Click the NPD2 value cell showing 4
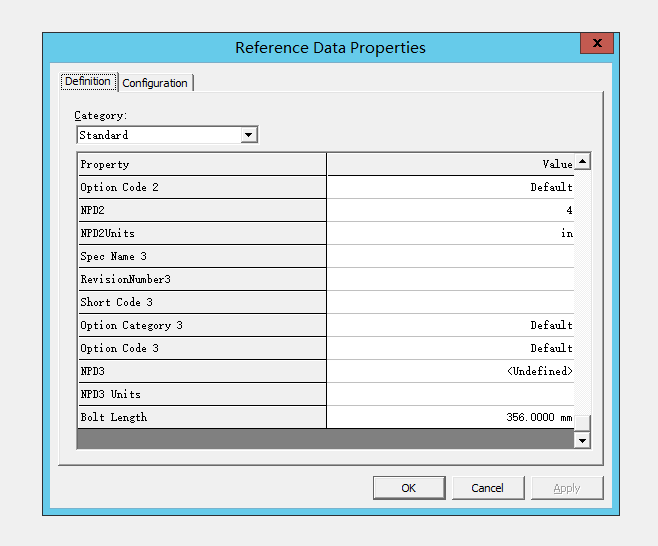Viewport: 658px width, 546px height. [450, 210]
